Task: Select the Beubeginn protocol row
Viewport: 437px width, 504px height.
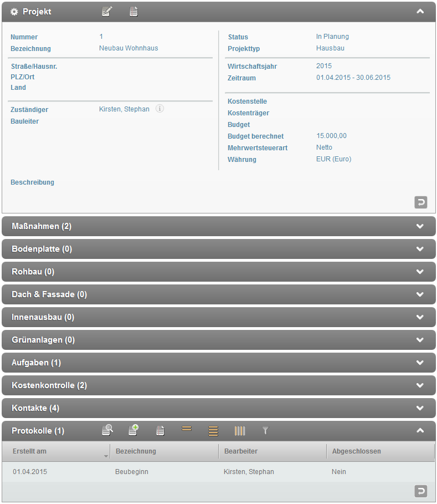Action: point(132,472)
